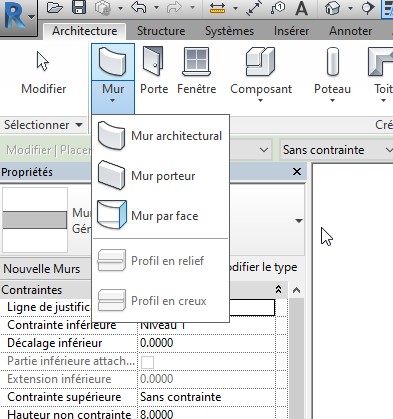Click the Redo arrow icon
393x419 pixels.
tap(174, 8)
